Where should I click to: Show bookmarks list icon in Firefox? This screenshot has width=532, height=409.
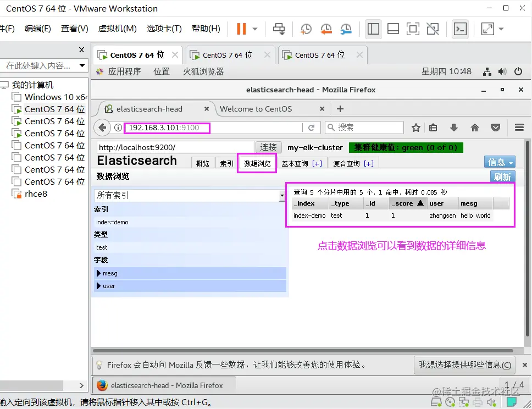click(x=433, y=128)
